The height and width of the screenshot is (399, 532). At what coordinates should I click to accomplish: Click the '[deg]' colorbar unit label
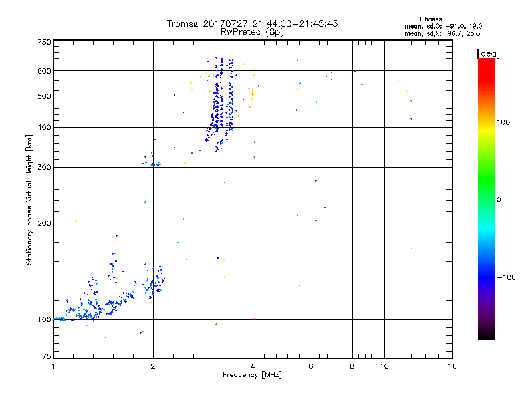(x=488, y=53)
